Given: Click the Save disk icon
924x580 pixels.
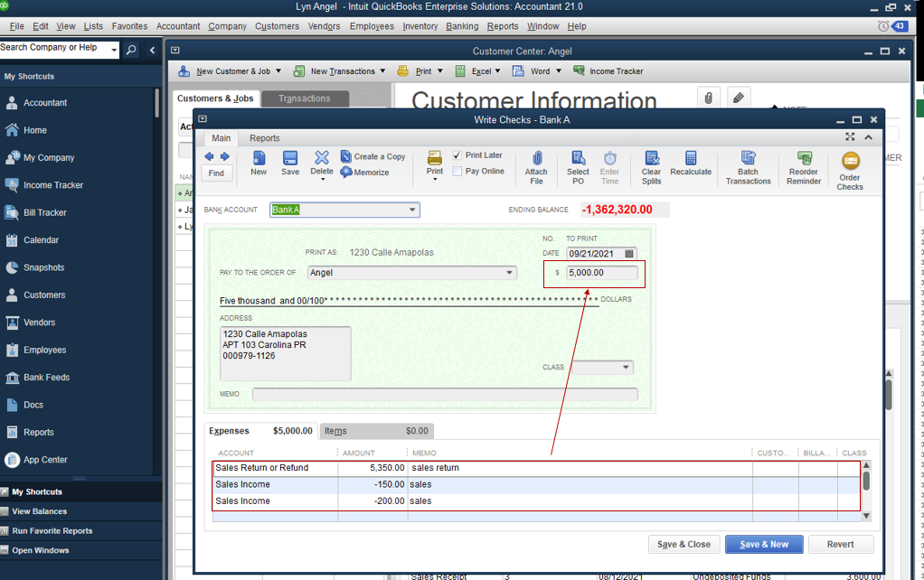Looking at the screenshot, I should tap(290, 158).
